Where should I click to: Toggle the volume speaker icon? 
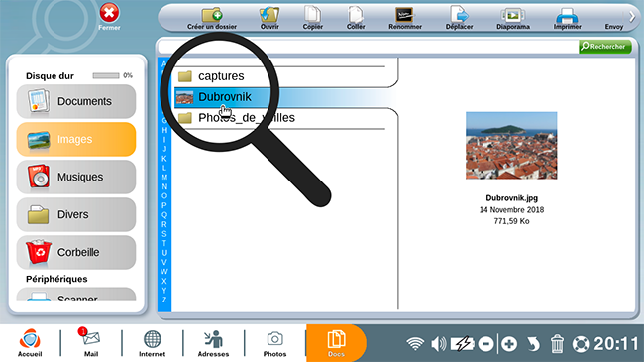click(439, 343)
